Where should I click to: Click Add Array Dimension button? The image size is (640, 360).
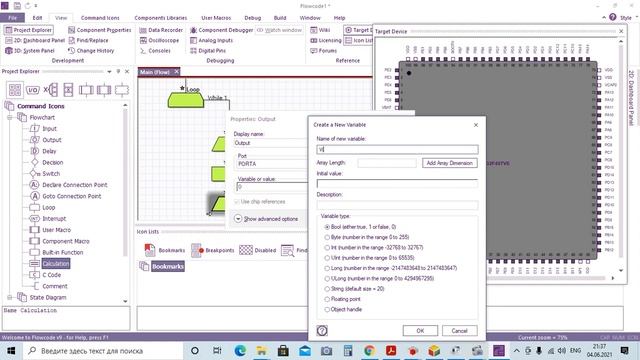pos(450,163)
